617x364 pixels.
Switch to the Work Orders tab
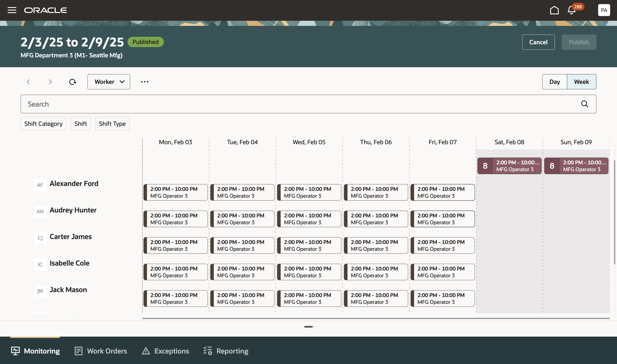click(101, 351)
